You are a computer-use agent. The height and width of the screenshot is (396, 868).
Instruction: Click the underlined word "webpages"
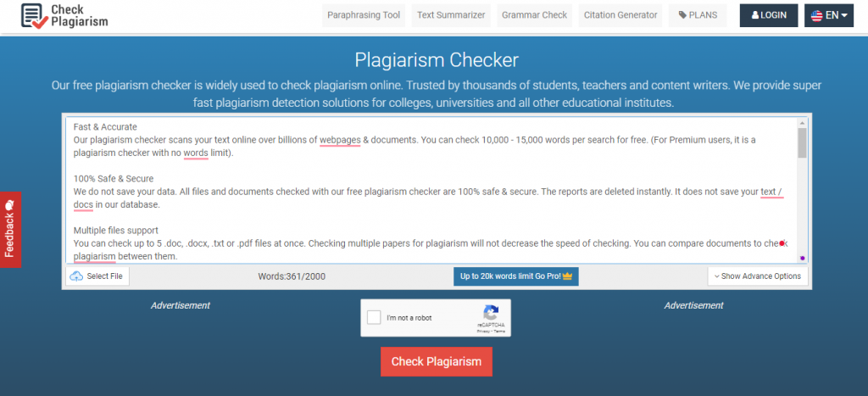coord(340,140)
